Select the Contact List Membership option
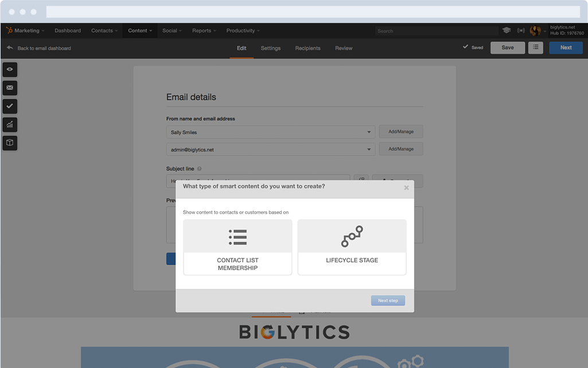The image size is (588, 368). pyautogui.click(x=237, y=247)
